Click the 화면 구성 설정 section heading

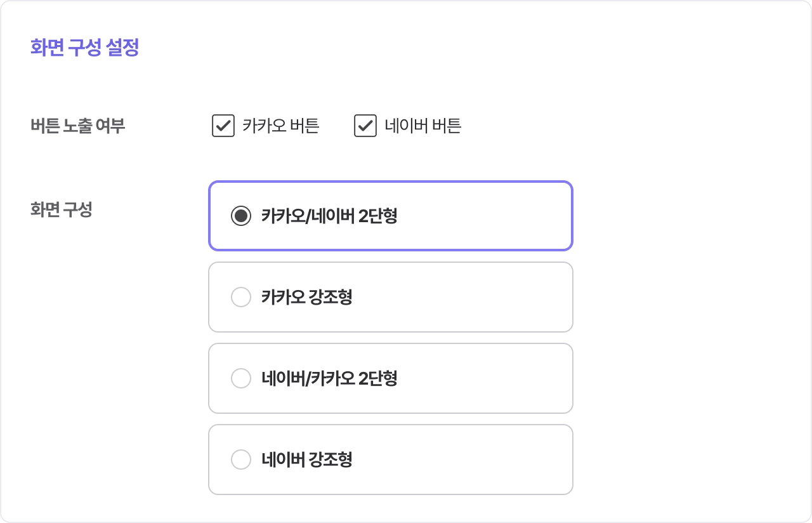(84, 48)
